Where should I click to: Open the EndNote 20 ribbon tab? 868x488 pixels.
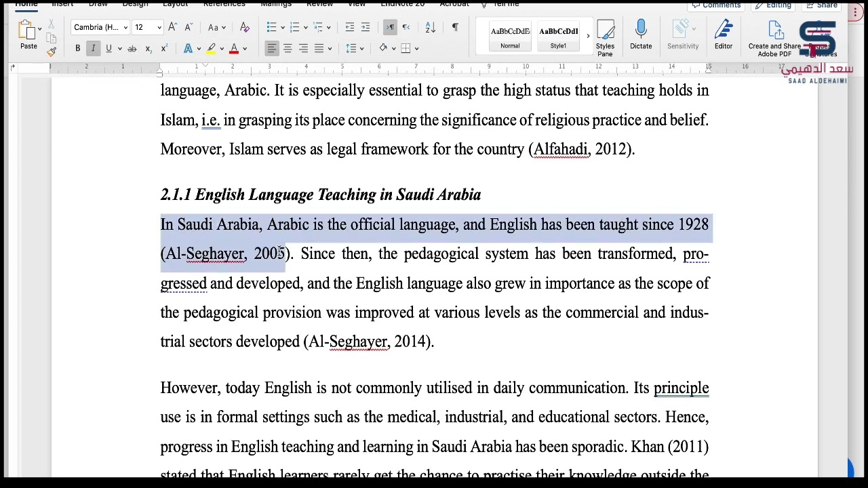pyautogui.click(x=402, y=4)
